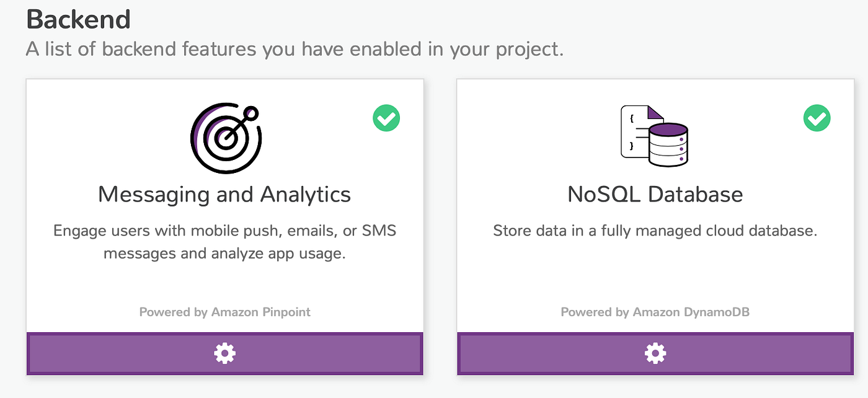Open NoSQL Database settings gear
This screenshot has height=398, width=868.
point(655,354)
